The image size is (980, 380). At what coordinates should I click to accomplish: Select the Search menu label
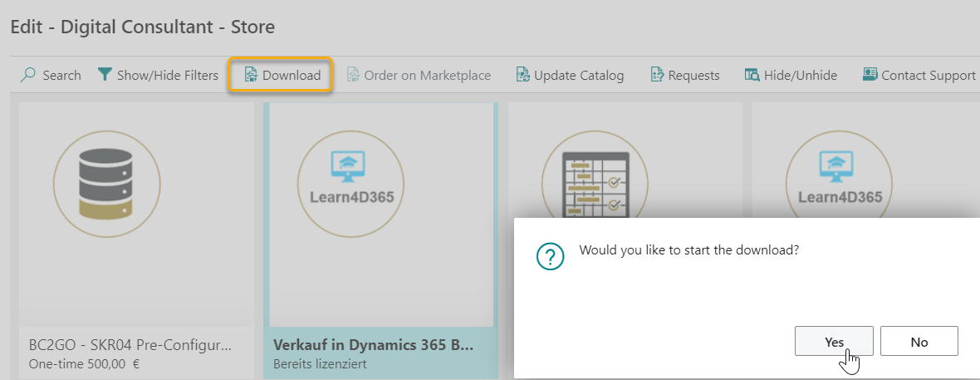coord(61,76)
